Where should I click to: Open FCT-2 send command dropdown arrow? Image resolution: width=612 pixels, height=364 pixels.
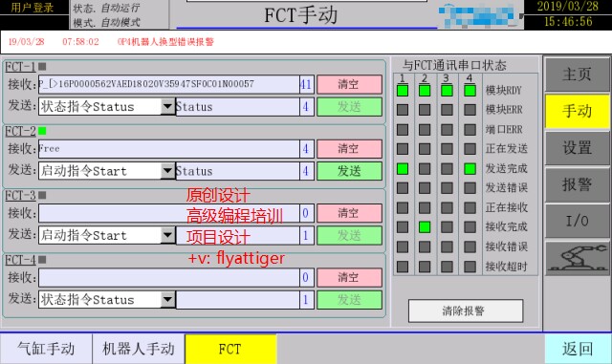click(x=167, y=170)
